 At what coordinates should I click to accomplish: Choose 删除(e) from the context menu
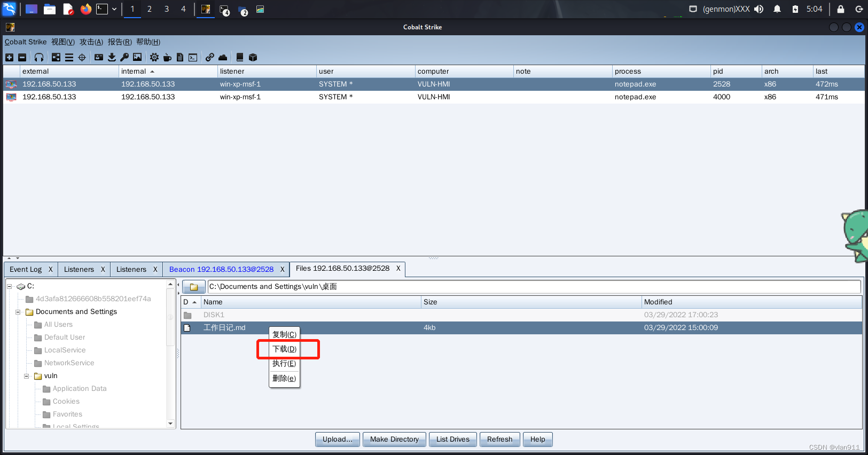tap(284, 378)
